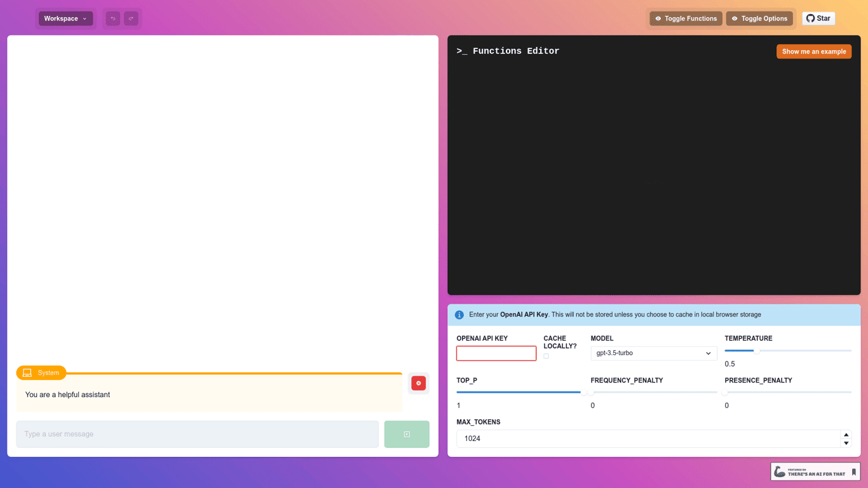868x488 pixels.
Task: Click the blue info icon
Action: click(x=459, y=315)
